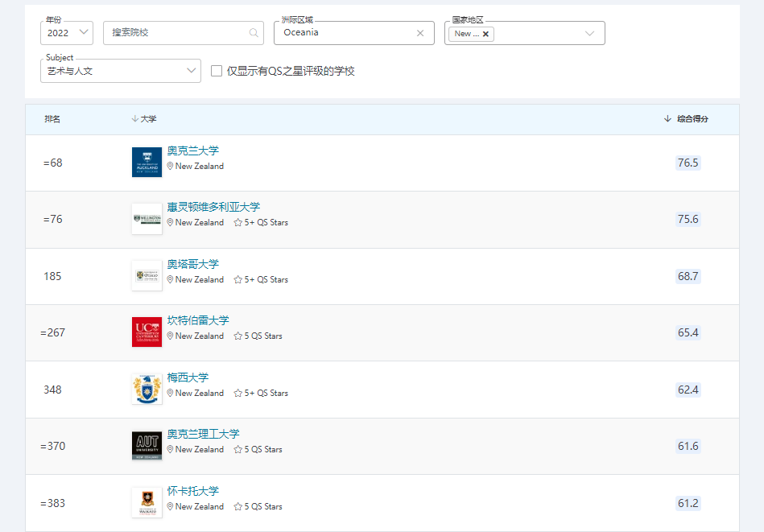This screenshot has height=532, width=764.
Task: Open the Subject 艺术与人文 dropdown
Action: (120, 71)
